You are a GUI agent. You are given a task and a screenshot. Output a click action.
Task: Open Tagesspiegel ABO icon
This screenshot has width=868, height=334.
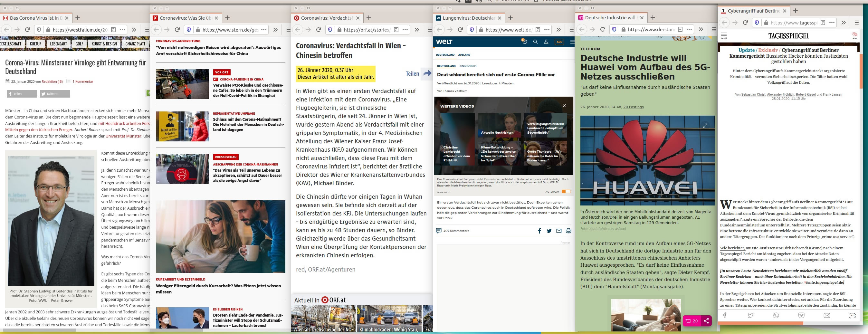854,35
